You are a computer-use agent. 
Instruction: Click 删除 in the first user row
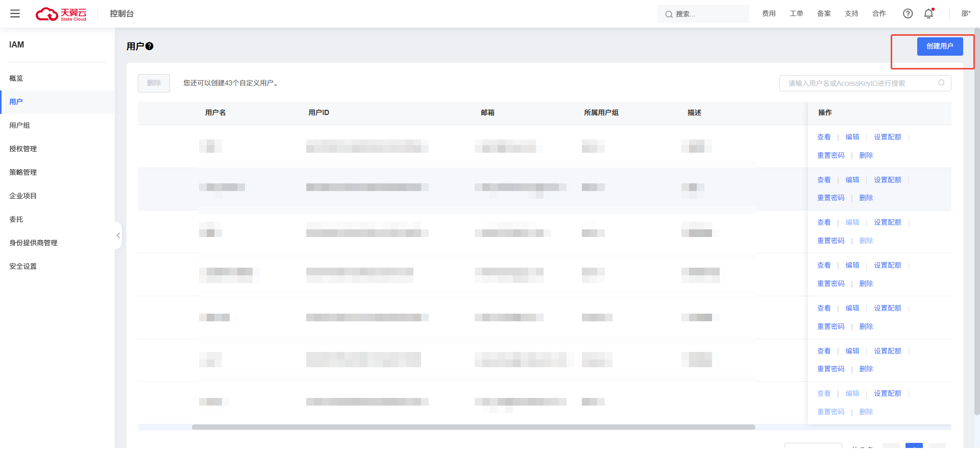pyautogui.click(x=866, y=155)
